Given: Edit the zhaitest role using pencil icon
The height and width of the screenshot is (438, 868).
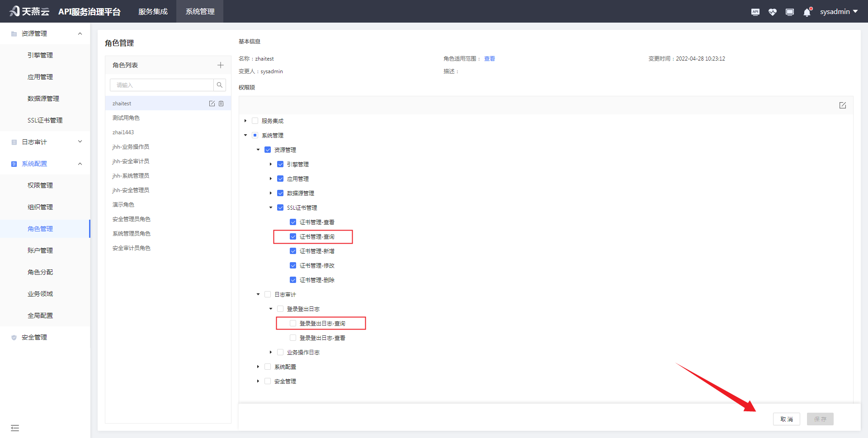Looking at the screenshot, I should [212, 103].
